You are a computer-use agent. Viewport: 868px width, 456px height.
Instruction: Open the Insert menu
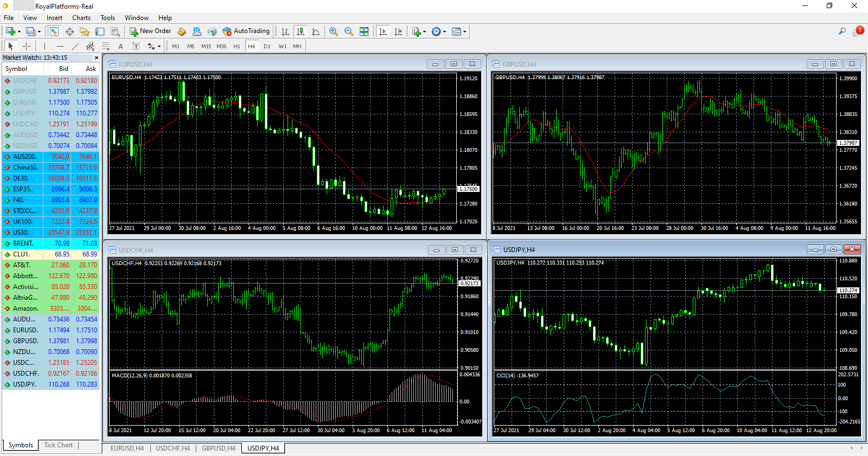[54, 17]
